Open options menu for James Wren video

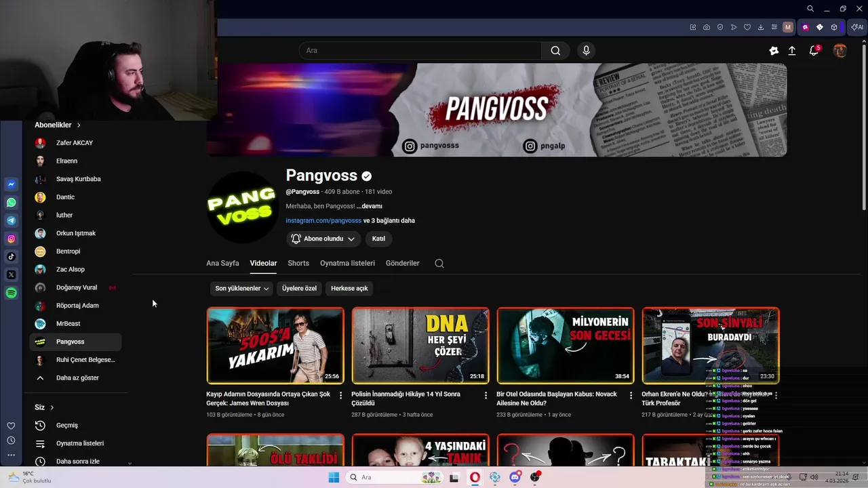[x=340, y=395]
